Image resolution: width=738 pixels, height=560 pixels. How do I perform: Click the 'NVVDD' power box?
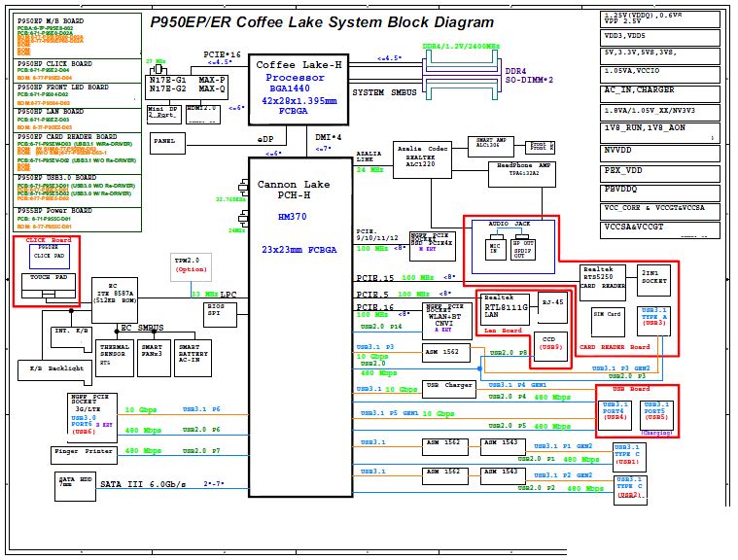[x=660, y=154]
